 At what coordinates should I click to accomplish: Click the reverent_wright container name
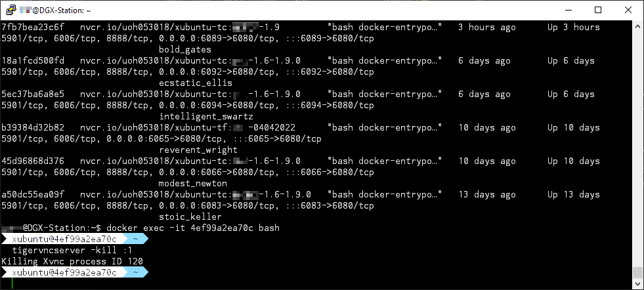point(198,150)
